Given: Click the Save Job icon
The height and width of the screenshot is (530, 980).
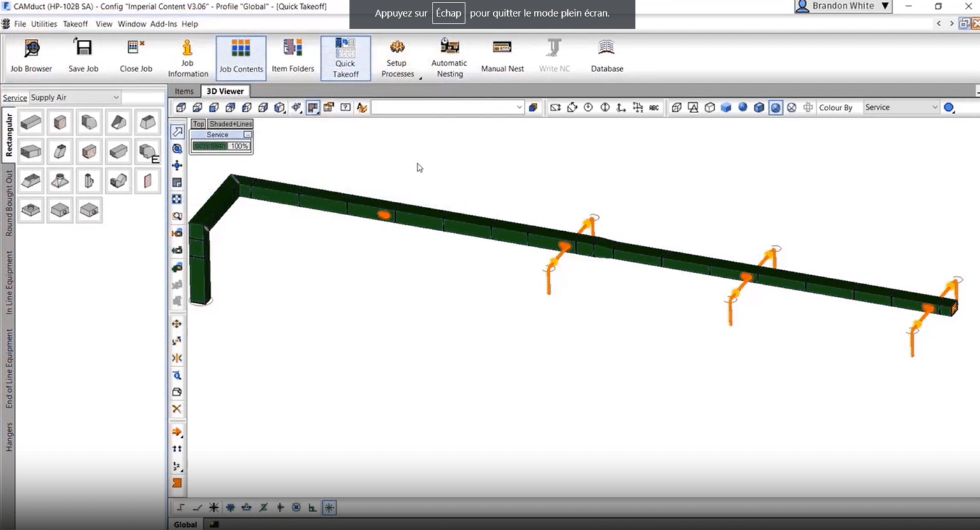Looking at the screenshot, I should click(83, 56).
